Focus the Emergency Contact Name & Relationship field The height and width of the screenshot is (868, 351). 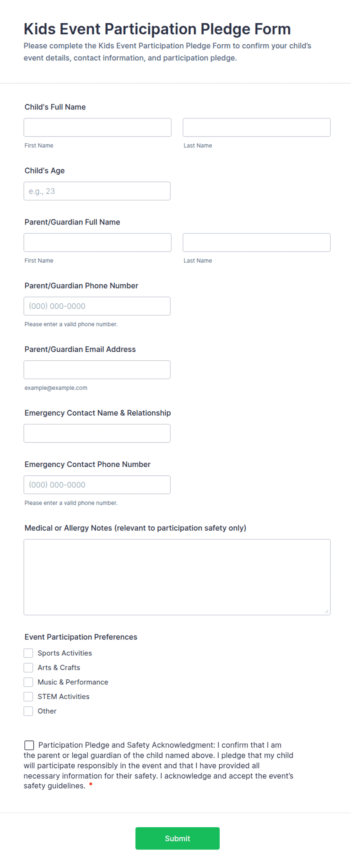pos(97,433)
